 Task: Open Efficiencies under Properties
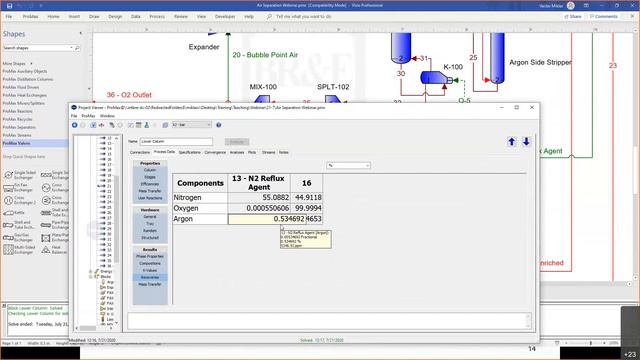pos(150,184)
